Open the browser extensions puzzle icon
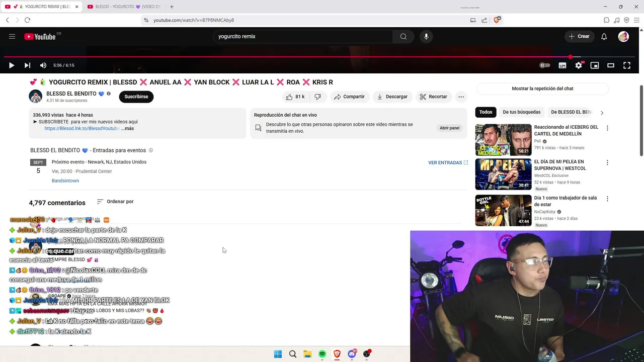The image size is (644, 362). pos(606,20)
